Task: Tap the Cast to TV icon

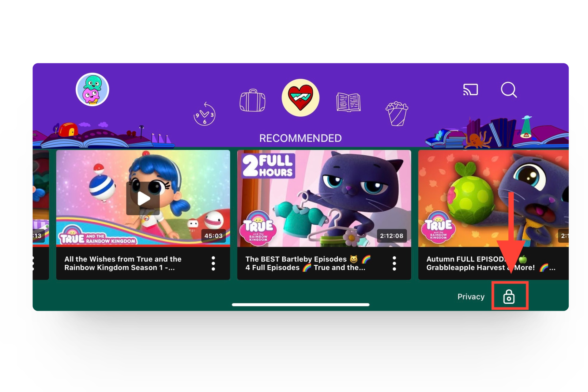Action: (470, 90)
